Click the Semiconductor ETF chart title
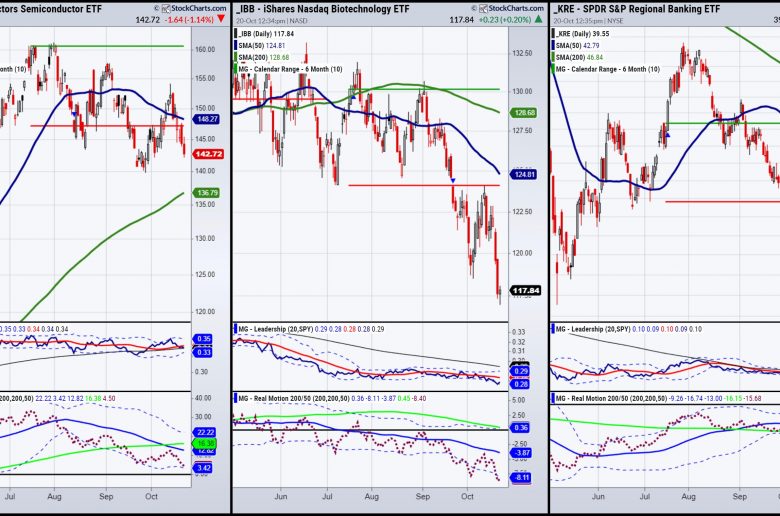Image resolution: width=780 pixels, height=516 pixels. coord(51,8)
